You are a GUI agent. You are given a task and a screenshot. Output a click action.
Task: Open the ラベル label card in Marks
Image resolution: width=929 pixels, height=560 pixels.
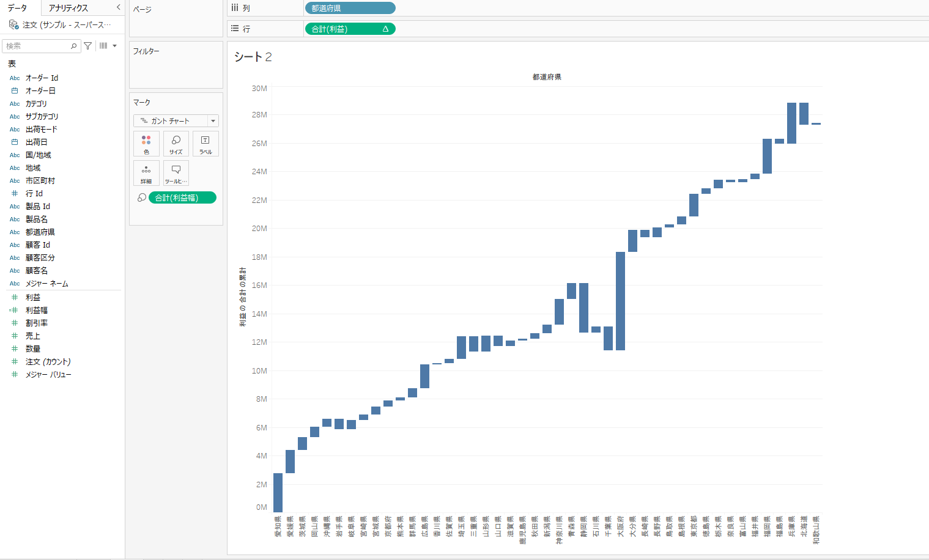(x=205, y=144)
